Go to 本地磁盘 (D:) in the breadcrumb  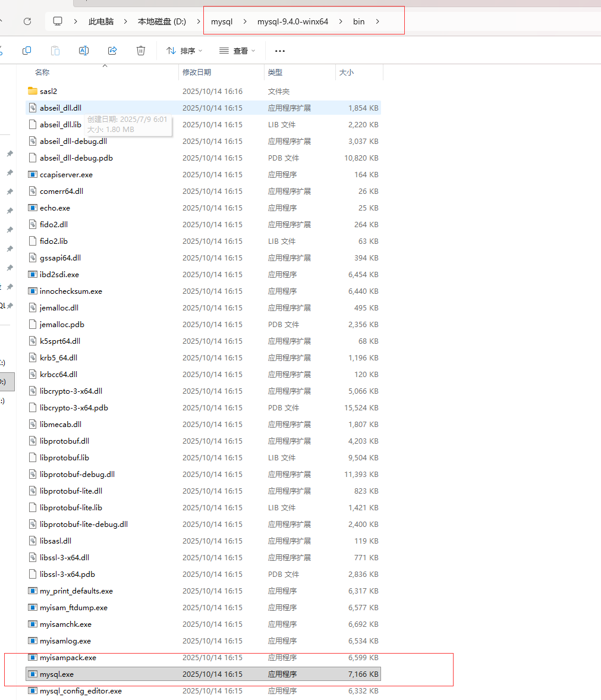162,21
